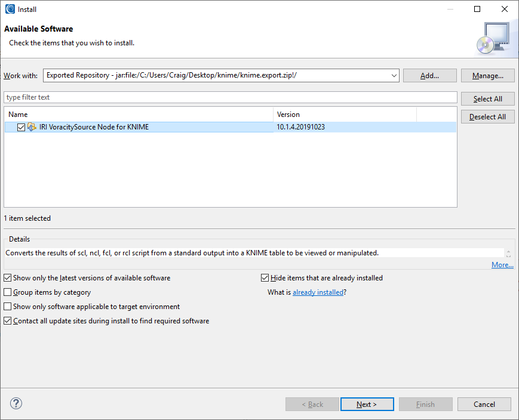Click the 1 item selected status text
This screenshot has width=519, height=420.
[x=27, y=218]
